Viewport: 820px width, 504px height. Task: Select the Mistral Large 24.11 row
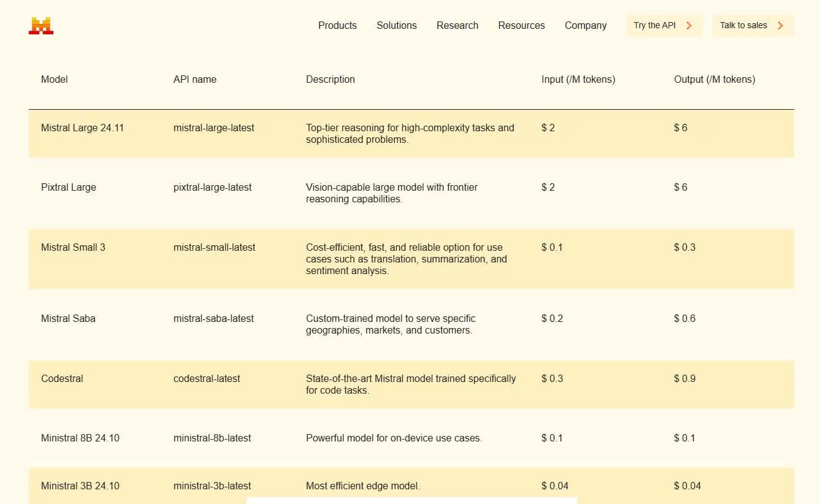point(82,128)
